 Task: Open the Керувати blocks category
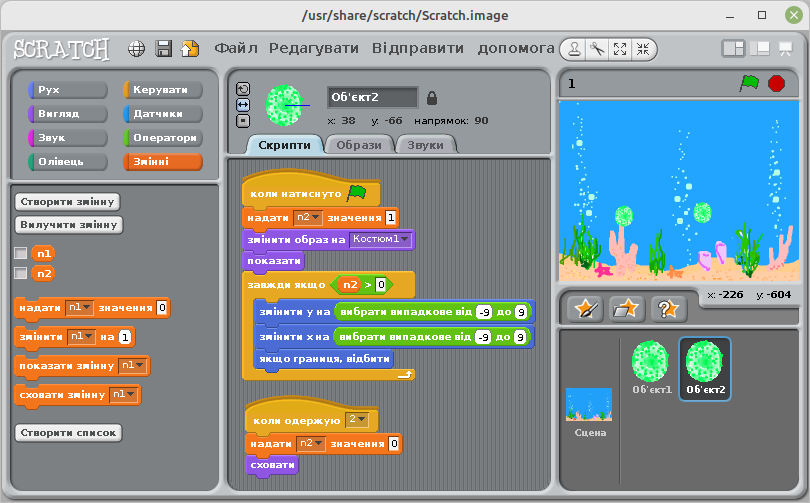pos(163,89)
